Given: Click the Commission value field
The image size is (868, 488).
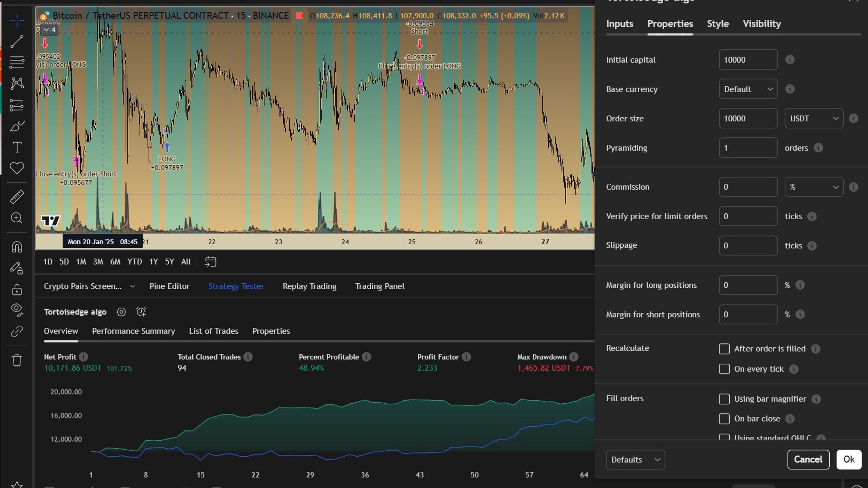Looking at the screenshot, I should point(748,187).
